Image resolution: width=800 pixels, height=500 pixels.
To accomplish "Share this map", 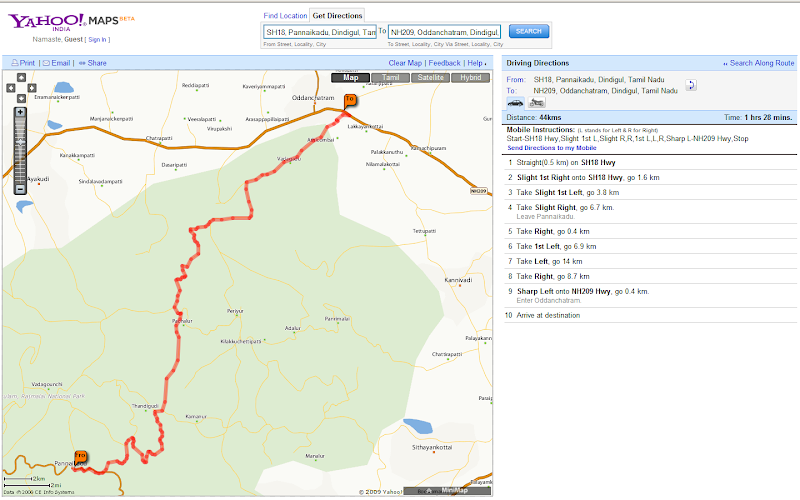I will 92,63.
